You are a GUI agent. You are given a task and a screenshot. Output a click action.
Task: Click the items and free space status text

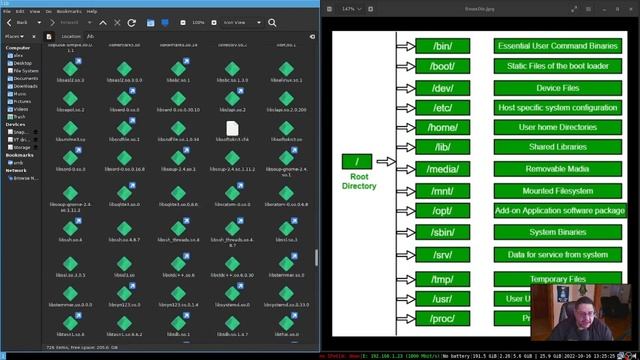point(82,347)
